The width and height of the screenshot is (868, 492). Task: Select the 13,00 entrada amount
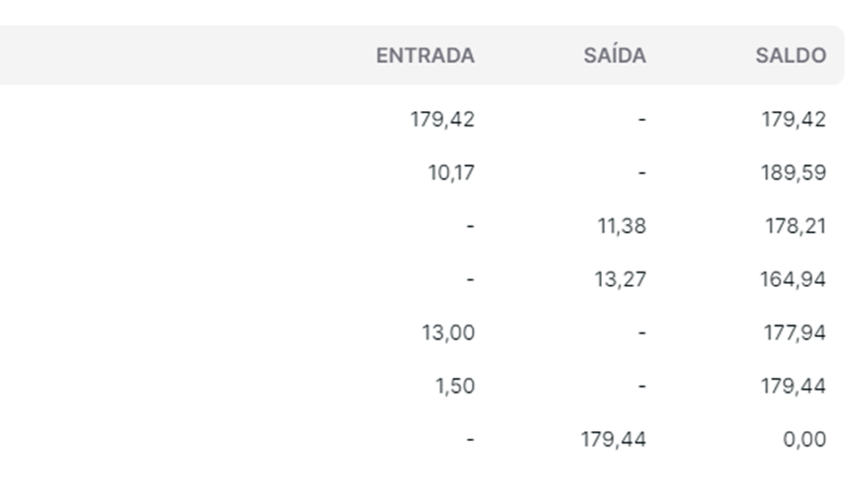coord(448,333)
